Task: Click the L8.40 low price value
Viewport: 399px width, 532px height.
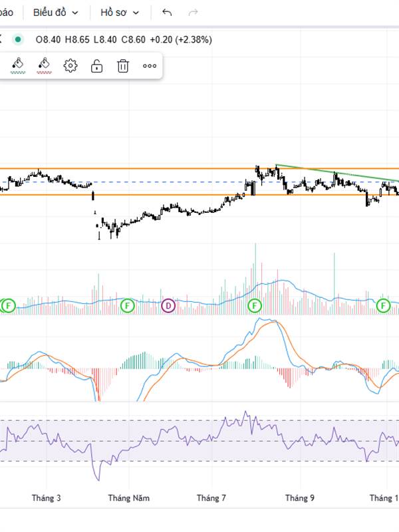Action: (105, 40)
